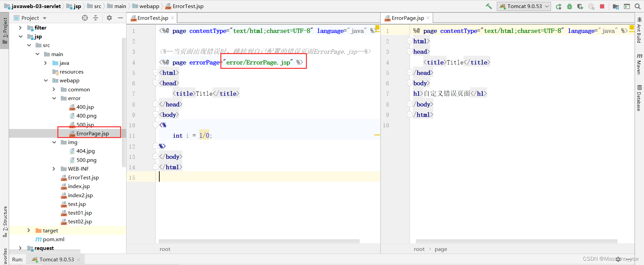The width and height of the screenshot is (644, 265).
Task: Click the Debug bug icon
Action: [x=570, y=6]
